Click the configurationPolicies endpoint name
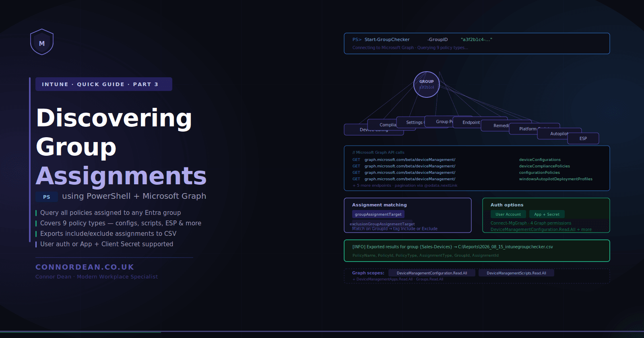This screenshot has height=338, width=644. click(539, 173)
